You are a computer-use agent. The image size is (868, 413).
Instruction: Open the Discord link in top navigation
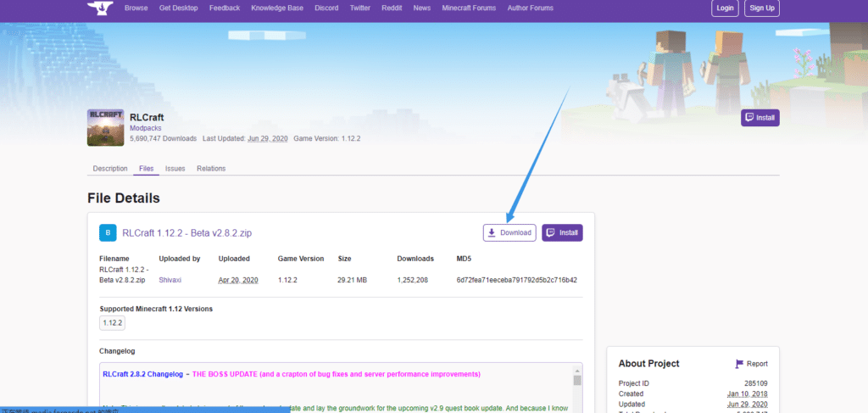pyautogui.click(x=325, y=8)
